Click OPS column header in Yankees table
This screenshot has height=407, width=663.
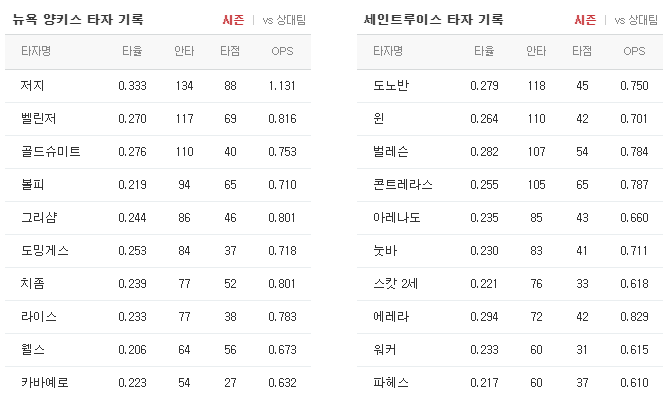click(x=282, y=51)
